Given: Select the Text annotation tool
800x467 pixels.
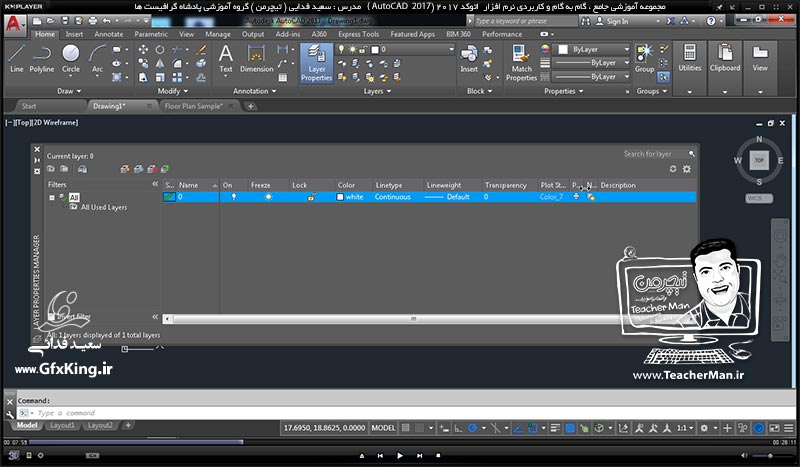Looking at the screenshot, I should [x=226, y=58].
